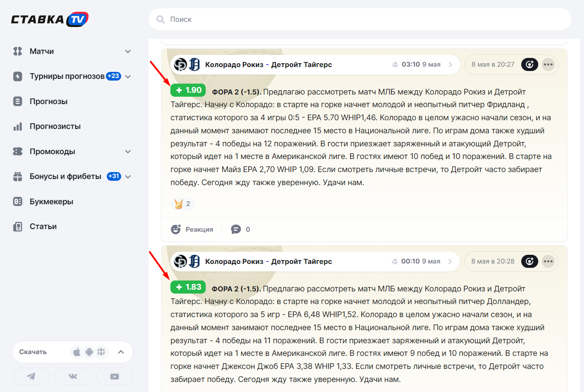Expand the Турниры прогнозов chevron
Image resolution: width=584 pixels, height=392 pixels.
click(x=128, y=77)
